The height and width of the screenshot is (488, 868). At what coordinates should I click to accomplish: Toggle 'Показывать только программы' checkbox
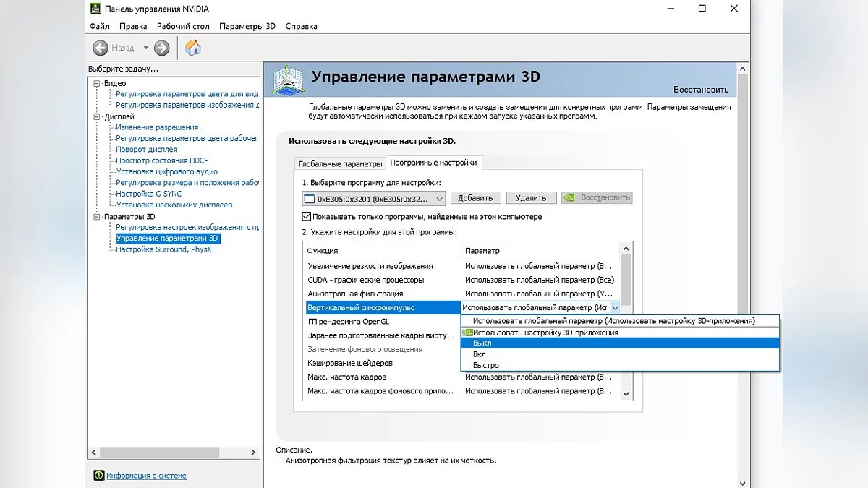click(x=307, y=217)
